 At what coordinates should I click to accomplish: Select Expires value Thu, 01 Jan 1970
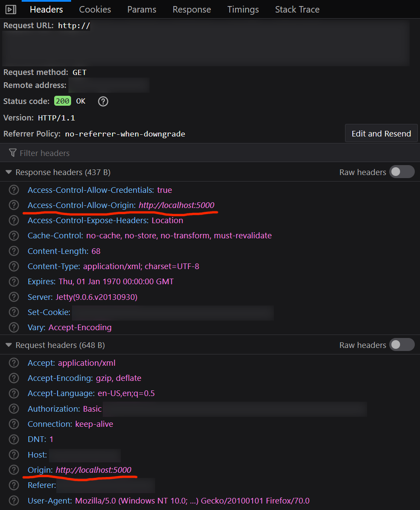click(x=89, y=281)
